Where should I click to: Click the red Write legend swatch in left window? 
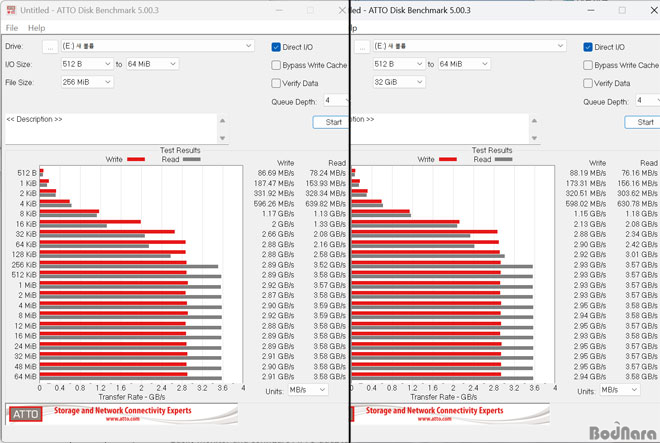click(136, 159)
